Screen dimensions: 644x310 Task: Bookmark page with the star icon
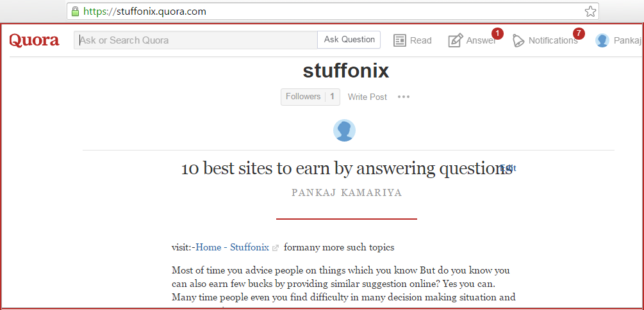590,11
